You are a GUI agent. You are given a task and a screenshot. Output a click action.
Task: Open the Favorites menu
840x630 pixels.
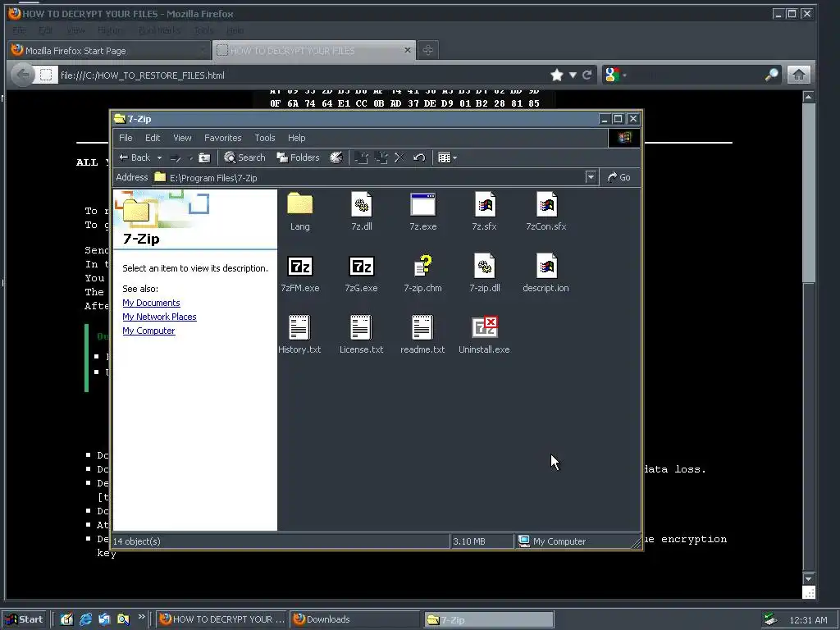pos(223,138)
